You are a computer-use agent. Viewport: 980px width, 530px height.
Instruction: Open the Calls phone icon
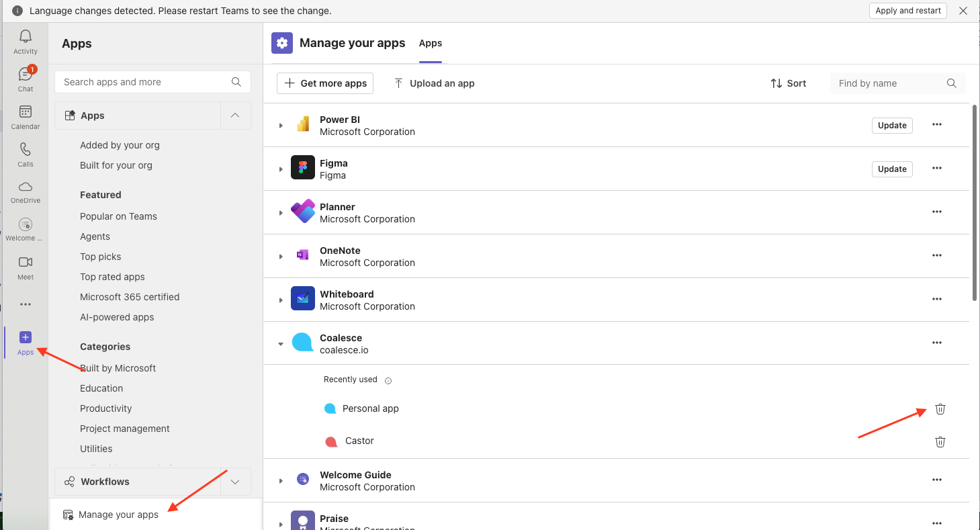pyautogui.click(x=26, y=150)
